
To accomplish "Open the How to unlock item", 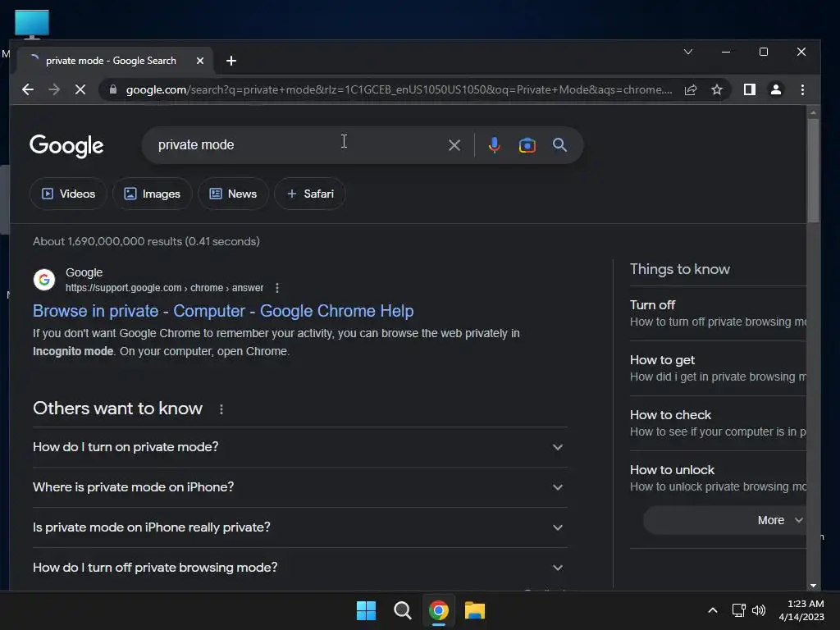I will 718,478.
